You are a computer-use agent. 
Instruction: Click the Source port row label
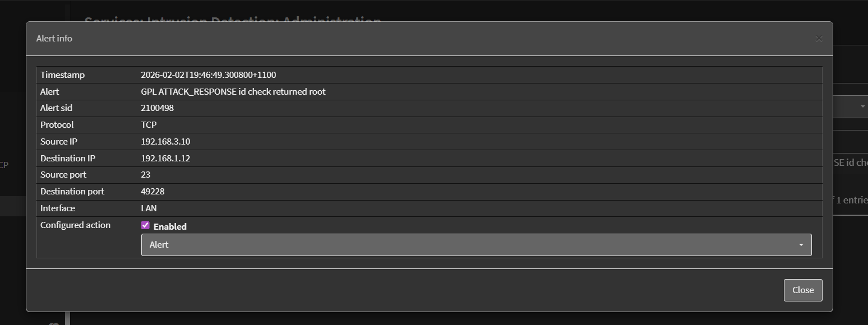tap(63, 175)
